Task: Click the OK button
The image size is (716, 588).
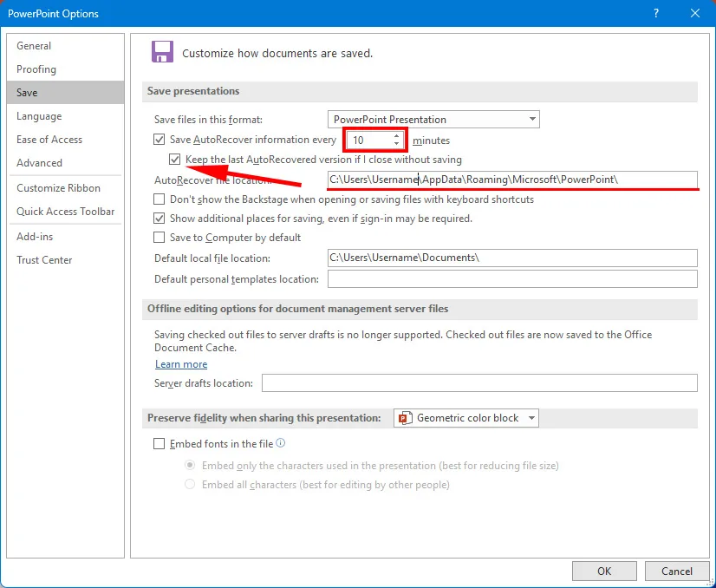Action: coord(604,572)
